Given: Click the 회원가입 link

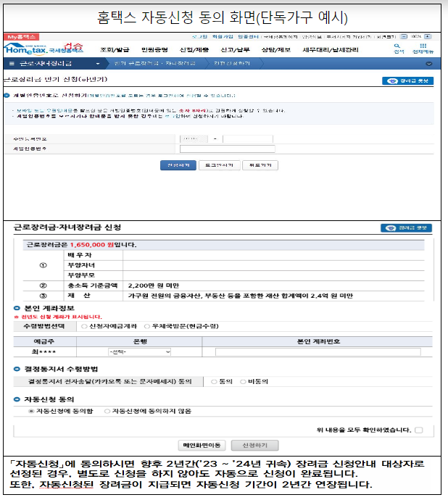Looking at the screenshot, I should (x=223, y=37).
